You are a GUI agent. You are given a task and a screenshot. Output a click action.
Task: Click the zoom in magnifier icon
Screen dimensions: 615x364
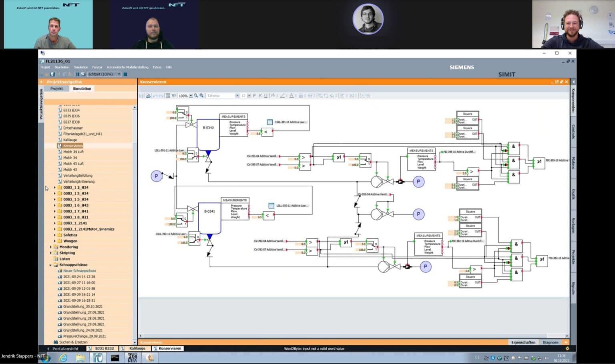tap(201, 96)
